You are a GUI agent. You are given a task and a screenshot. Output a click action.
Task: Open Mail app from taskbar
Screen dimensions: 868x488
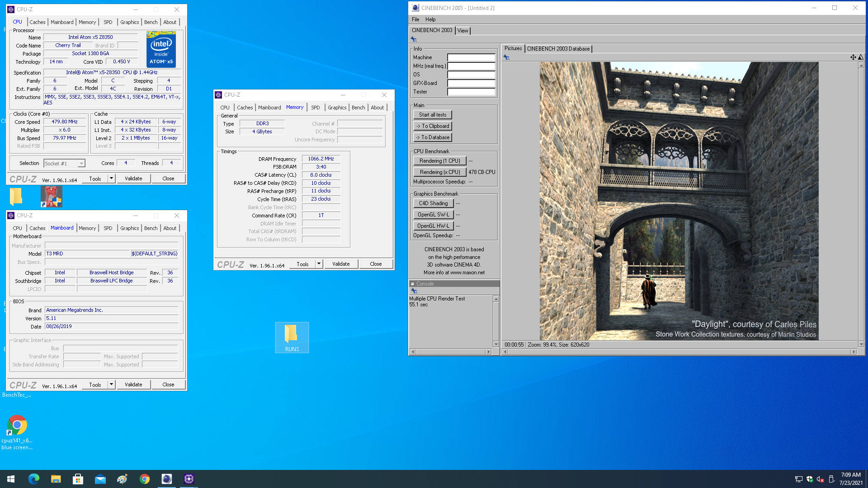click(x=100, y=479)
